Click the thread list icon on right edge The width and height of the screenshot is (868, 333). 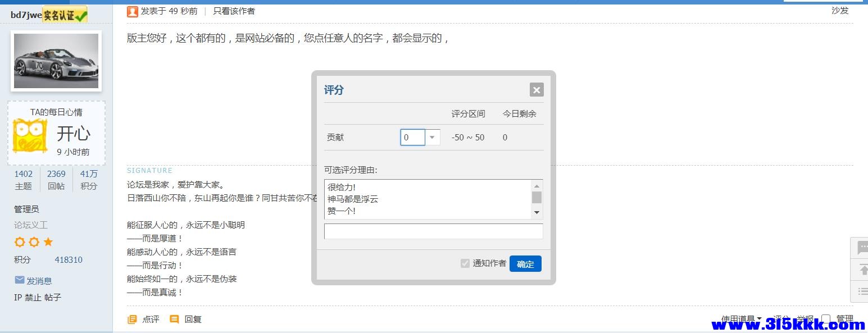(x=862, y=291)
